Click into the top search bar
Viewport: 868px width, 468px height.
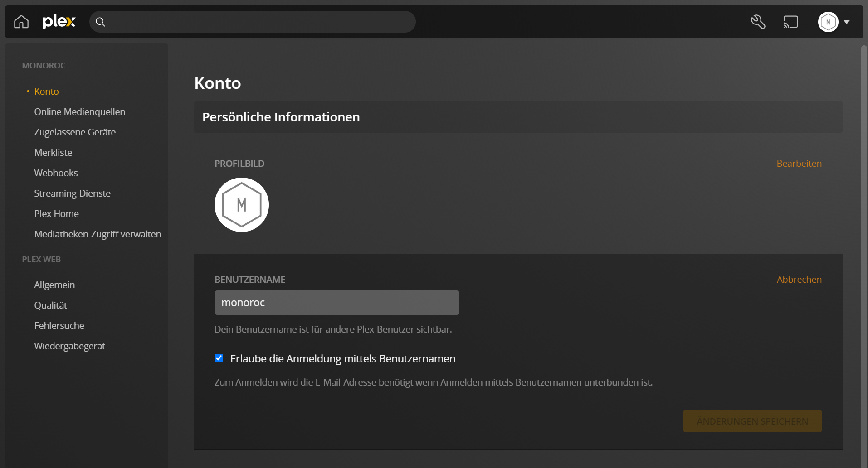[258, 22]
